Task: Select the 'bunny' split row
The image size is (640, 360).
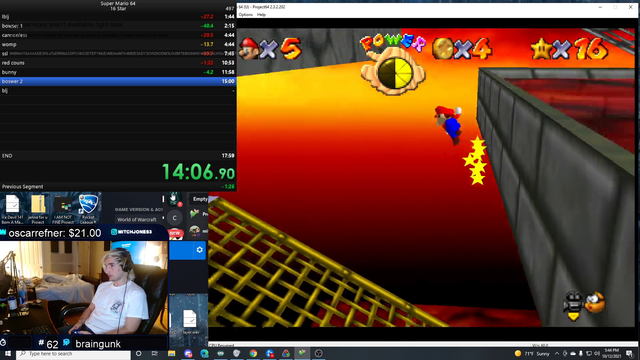Action: click(x=118, y=72)
